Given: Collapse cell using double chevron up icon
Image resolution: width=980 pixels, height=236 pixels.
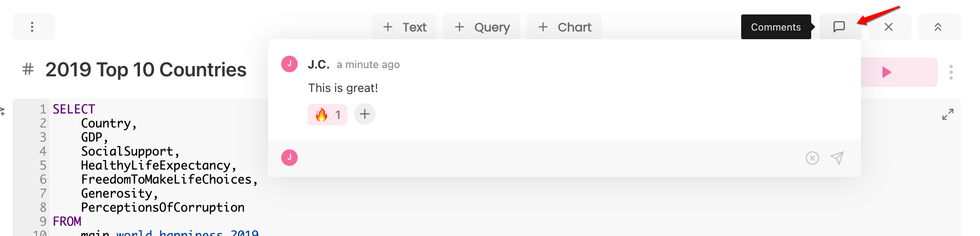Looking at the screenshot, I should [x=938, y=27].
